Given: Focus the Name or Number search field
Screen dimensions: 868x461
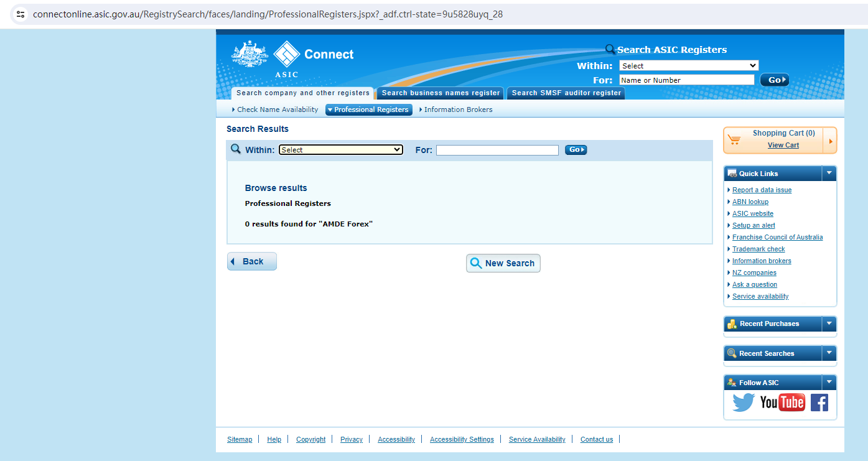Looking at the screenshot, I should coord(686,80).
